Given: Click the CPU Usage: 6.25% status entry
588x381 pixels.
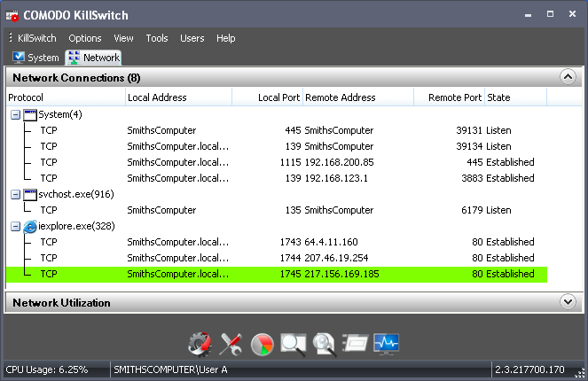Looking at the screenshot, I should pos(47,369).
